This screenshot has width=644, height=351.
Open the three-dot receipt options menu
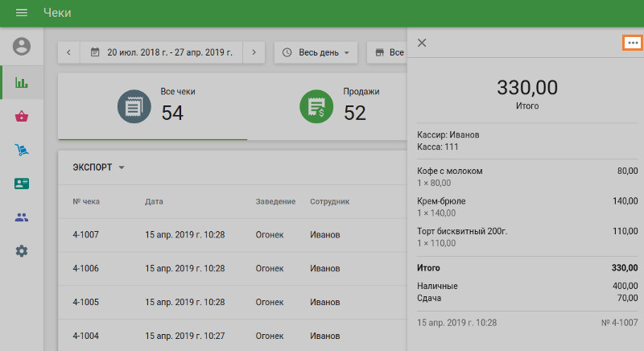(x=633, y=43)
